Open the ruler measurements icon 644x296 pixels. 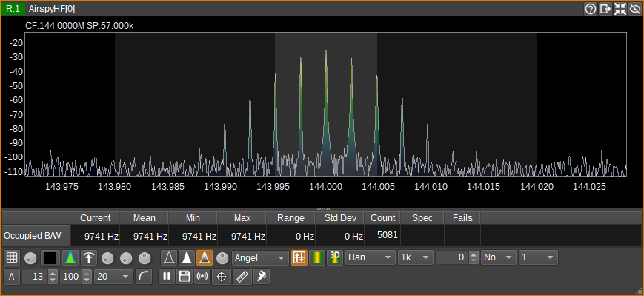[242, 277]
